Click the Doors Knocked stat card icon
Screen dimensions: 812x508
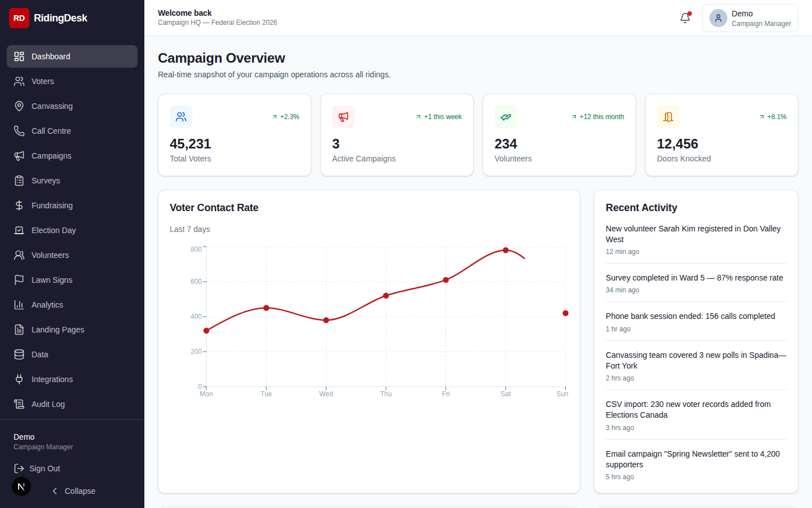click(668, 117)
